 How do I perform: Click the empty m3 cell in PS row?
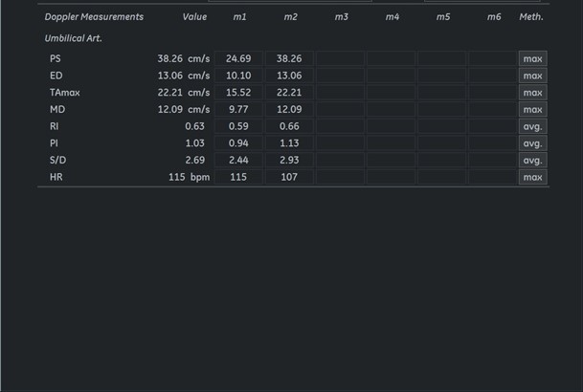coord(340,58)
